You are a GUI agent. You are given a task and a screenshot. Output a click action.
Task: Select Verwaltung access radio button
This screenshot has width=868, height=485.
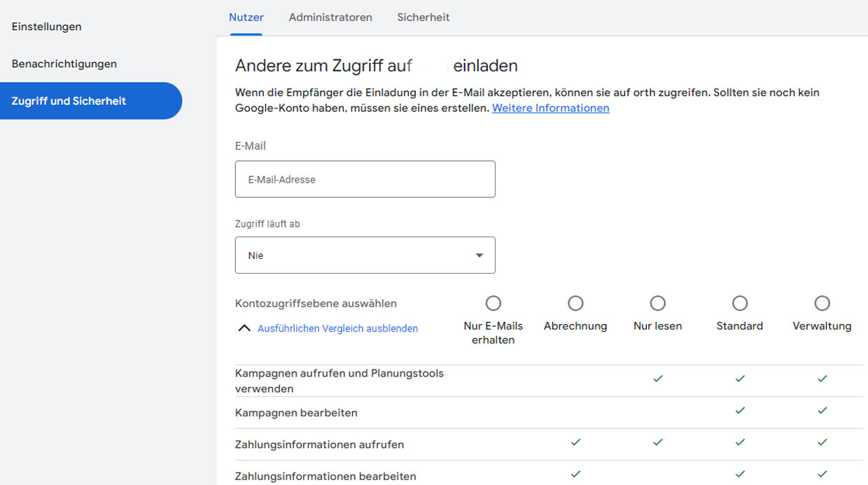click(822, 303)
